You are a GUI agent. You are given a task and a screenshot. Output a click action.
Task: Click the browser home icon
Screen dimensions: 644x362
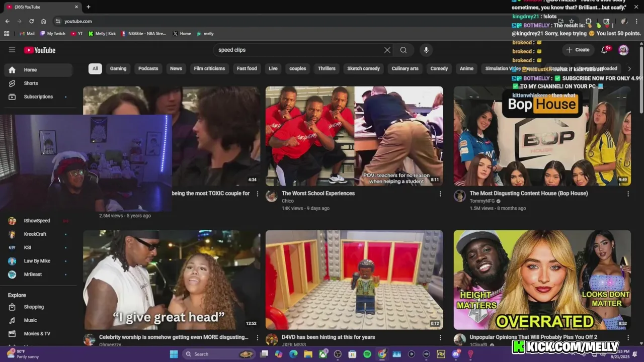[44, 21]
